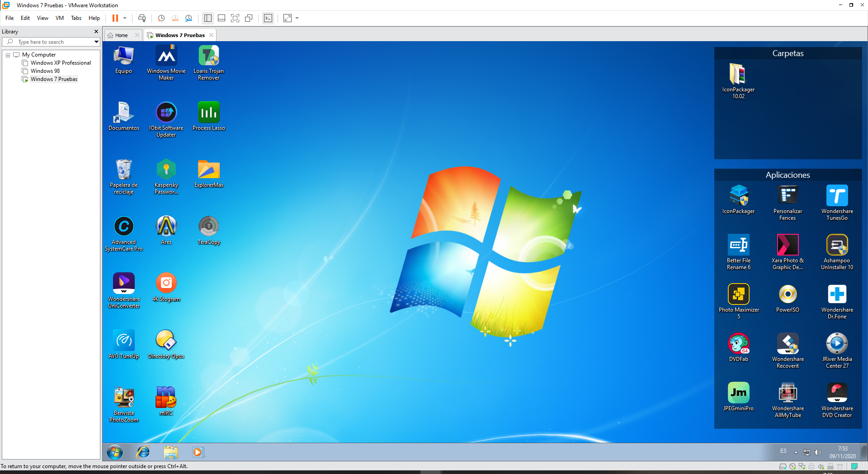Open the View menu
Screen dimensions: 868x474
pyautogui.click(x=42, y=18)
